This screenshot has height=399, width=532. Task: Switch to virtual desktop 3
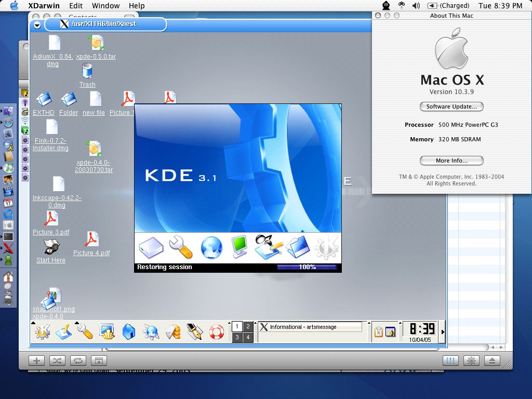(237, 337)
